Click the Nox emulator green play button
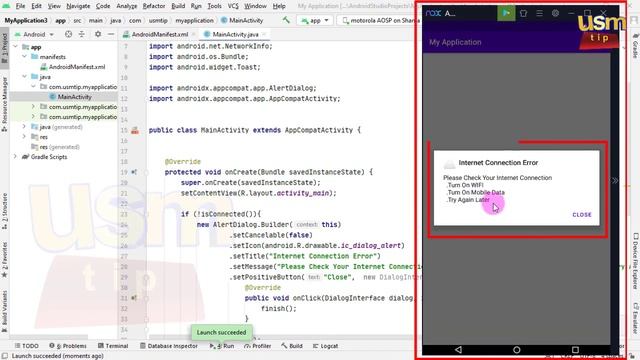 coord(506,13)
